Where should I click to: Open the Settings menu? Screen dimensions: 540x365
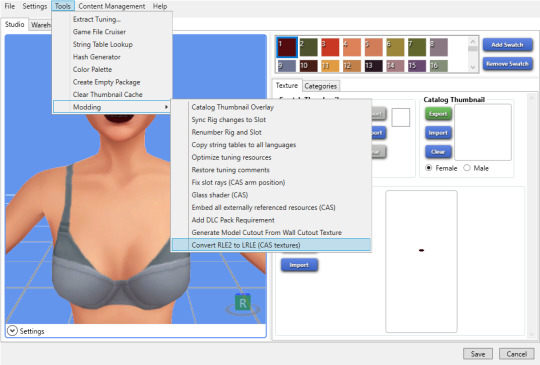34,6
